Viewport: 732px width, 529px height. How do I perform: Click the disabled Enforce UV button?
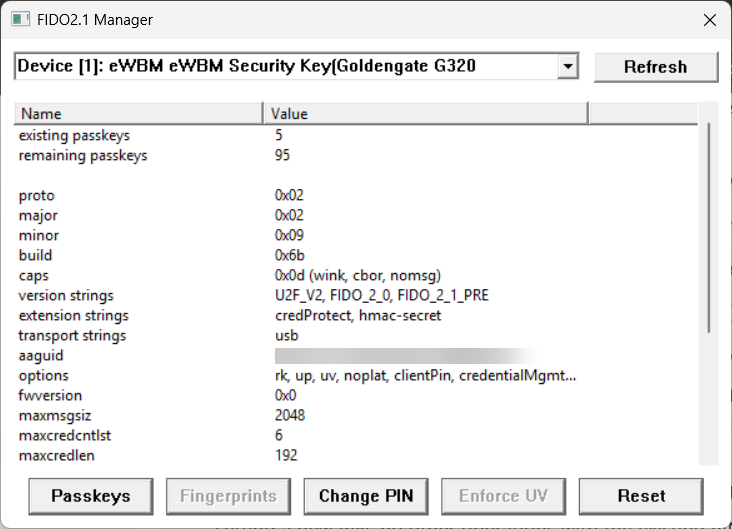click(503, 495)
